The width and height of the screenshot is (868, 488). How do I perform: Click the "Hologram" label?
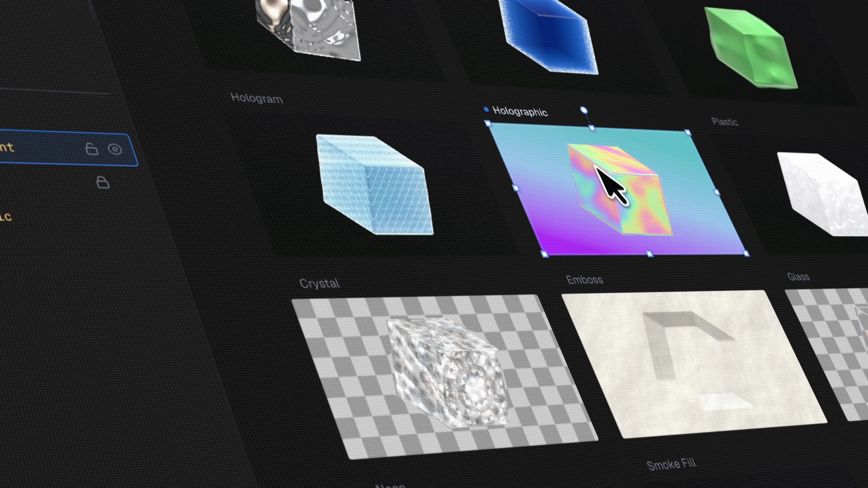pos(257,98)
